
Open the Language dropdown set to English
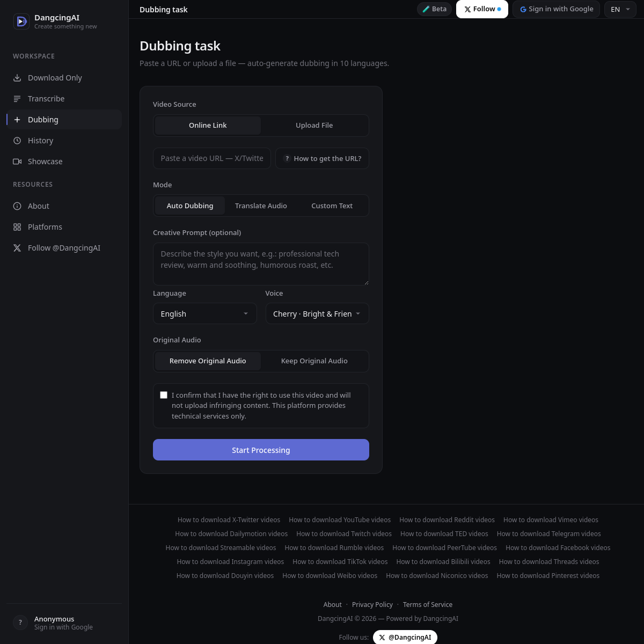pos(205,313)
